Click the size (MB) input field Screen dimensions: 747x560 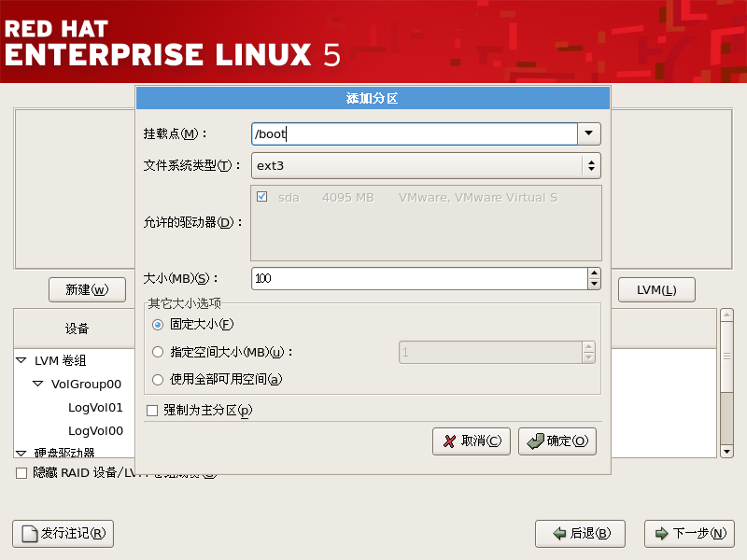pos(419,278)
